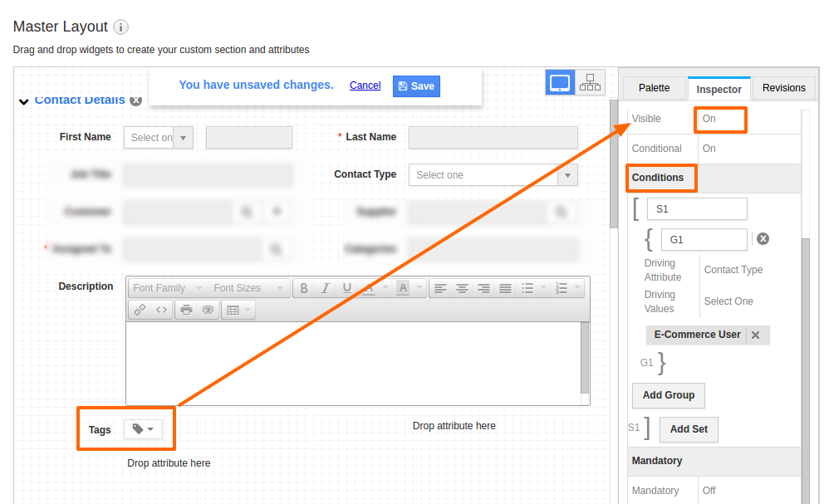Click the Master Layout info icon

click(x=121, y=27)
